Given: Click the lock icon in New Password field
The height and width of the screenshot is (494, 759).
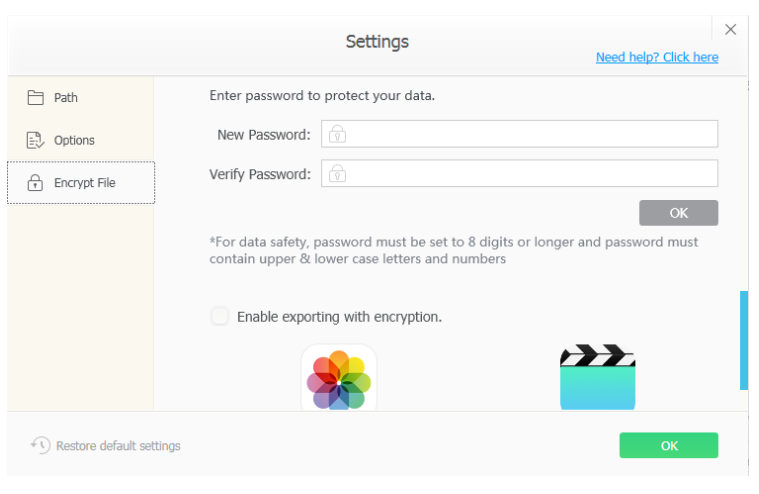Looking at the screenshot, I should point(337,134).
